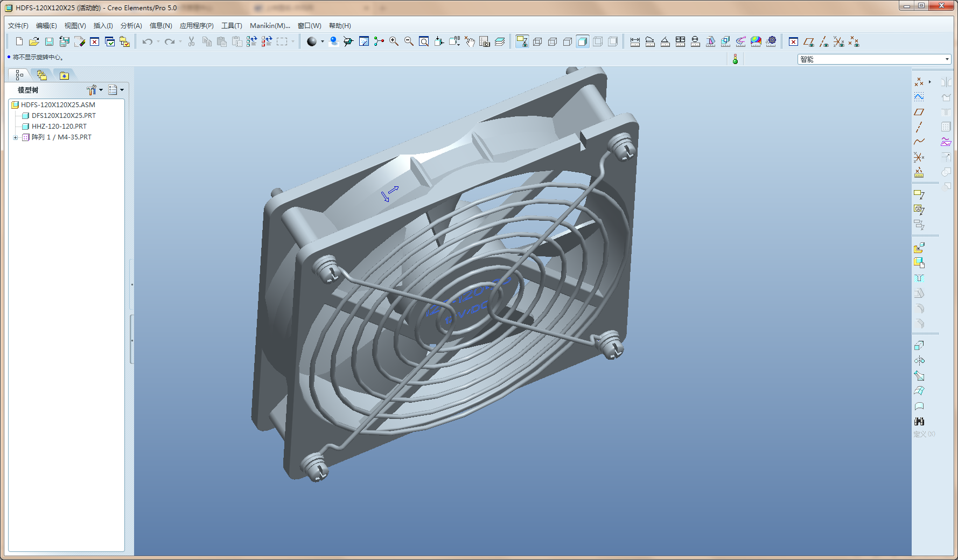This screenshot has width=958, height=560.
Task: Open the angle measure icon
Action: [666, 41]
